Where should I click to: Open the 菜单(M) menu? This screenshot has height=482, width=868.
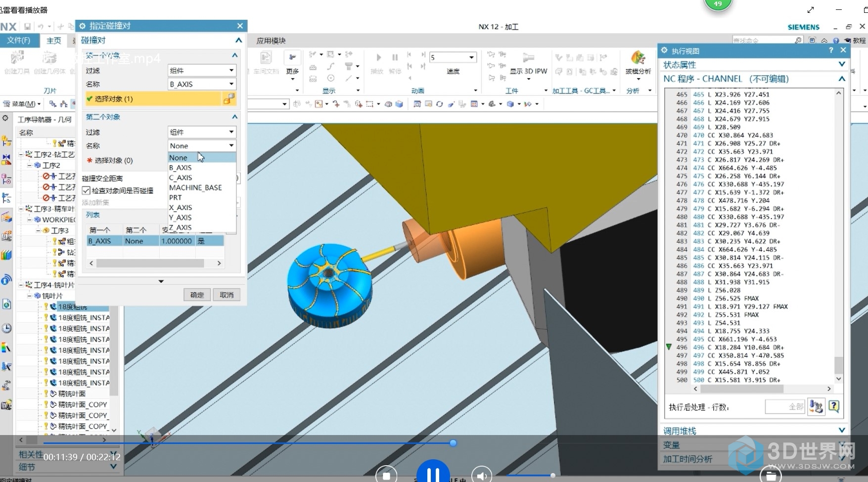22,104
